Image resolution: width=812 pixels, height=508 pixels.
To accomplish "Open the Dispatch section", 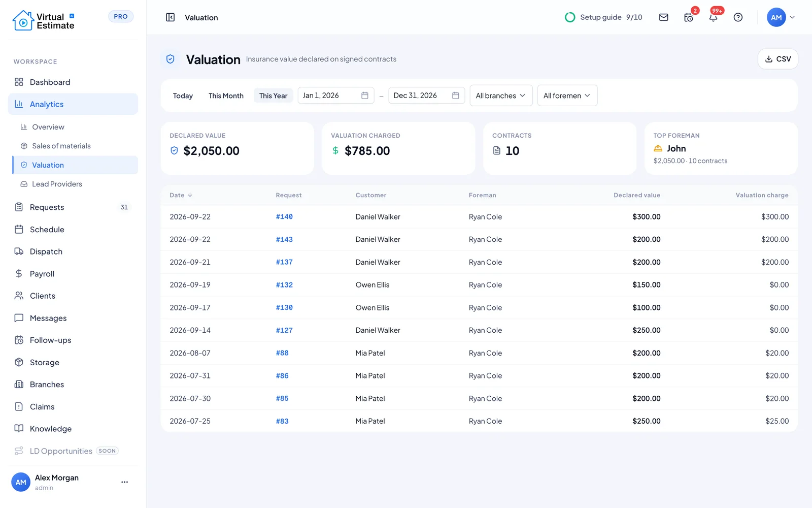I will pyautogui.click(x=73, y=251).
